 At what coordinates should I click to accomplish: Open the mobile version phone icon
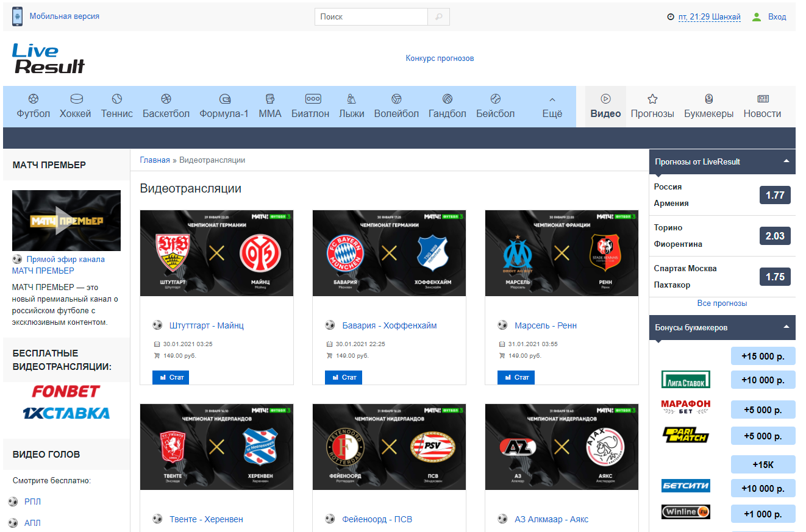(17, 16)
